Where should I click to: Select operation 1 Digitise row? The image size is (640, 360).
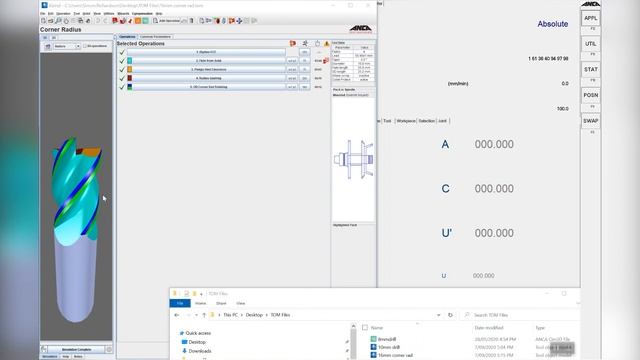[x=206, y=52]
